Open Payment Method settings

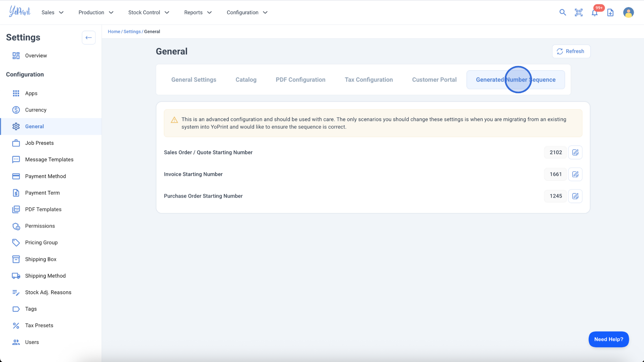coord(45,176)
